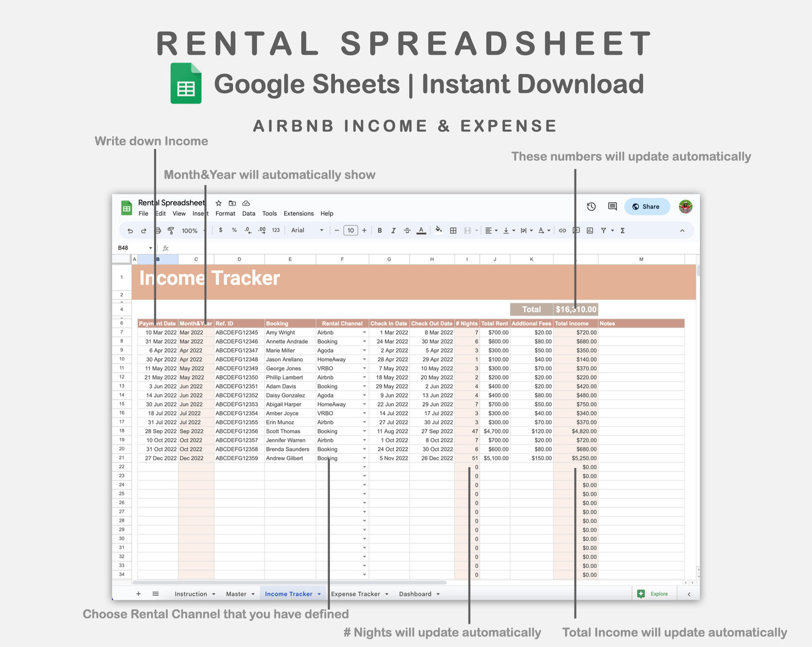Click the Share button
Viewport: 812px width, 647px height.
point(647,207)
